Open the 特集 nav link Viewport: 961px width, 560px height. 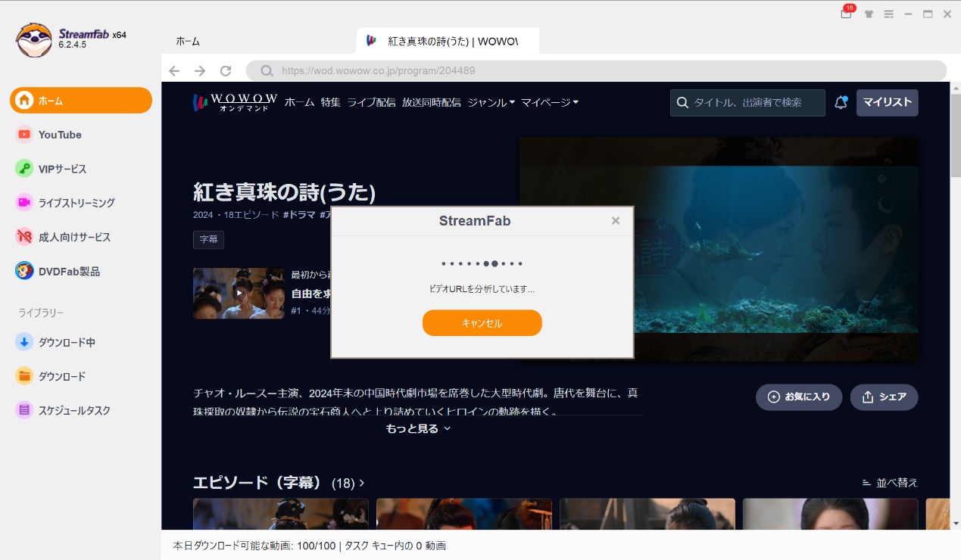pyautogui.click(x=330, y=102)
